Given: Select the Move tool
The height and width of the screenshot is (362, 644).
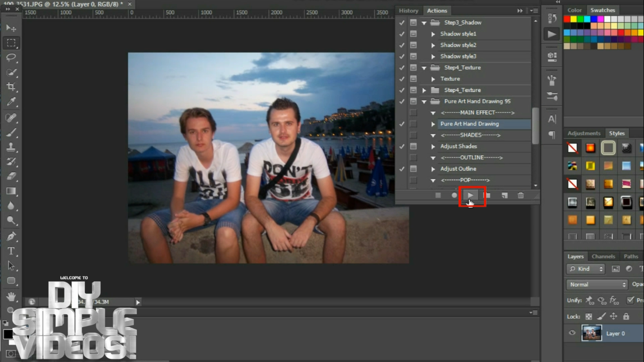Looking at the screenshot, I should point(11,28).
